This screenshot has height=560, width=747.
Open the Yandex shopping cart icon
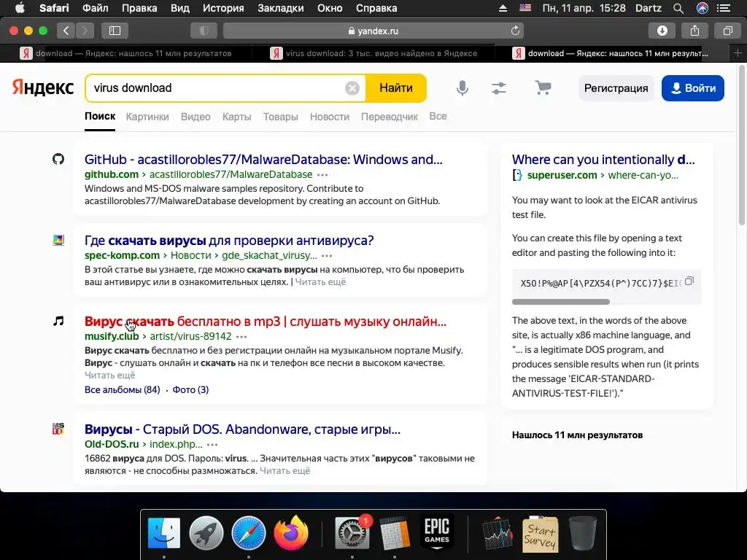point(543,87)
